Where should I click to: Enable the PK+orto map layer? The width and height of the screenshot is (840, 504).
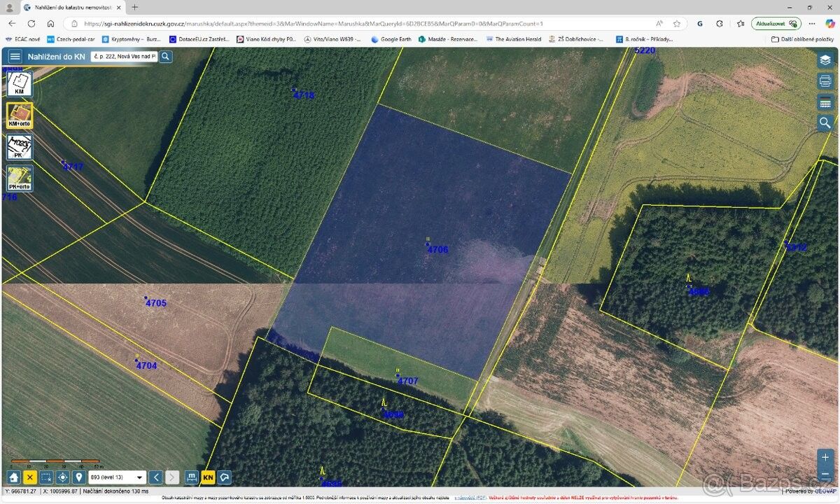(20, 178)
